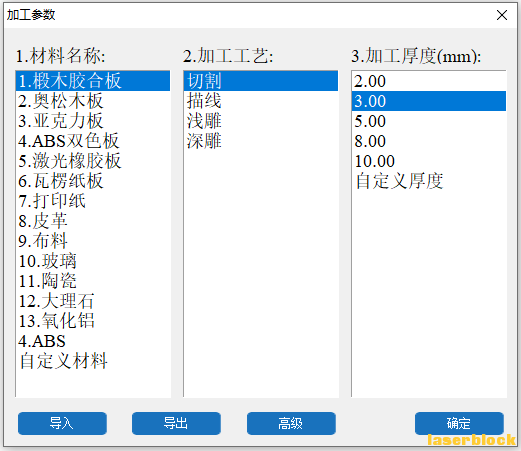The width and height of the screenshot is (521, 451).
Task: Select 描线 processing method
Action: click(x=261, y=101)
